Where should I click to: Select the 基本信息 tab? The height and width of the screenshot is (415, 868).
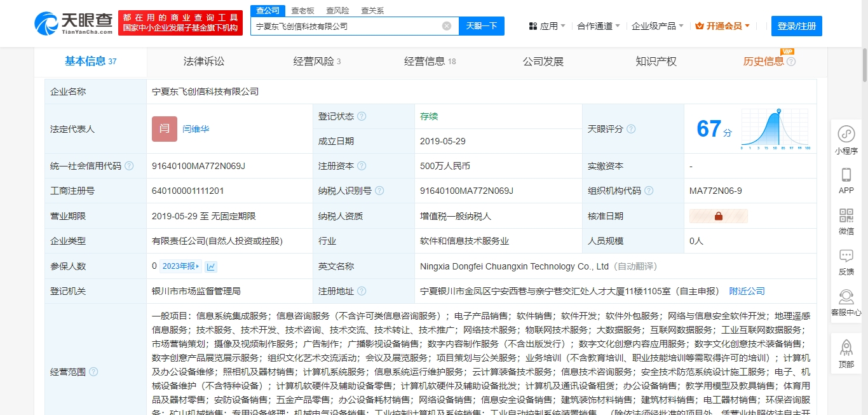point(90,62)
